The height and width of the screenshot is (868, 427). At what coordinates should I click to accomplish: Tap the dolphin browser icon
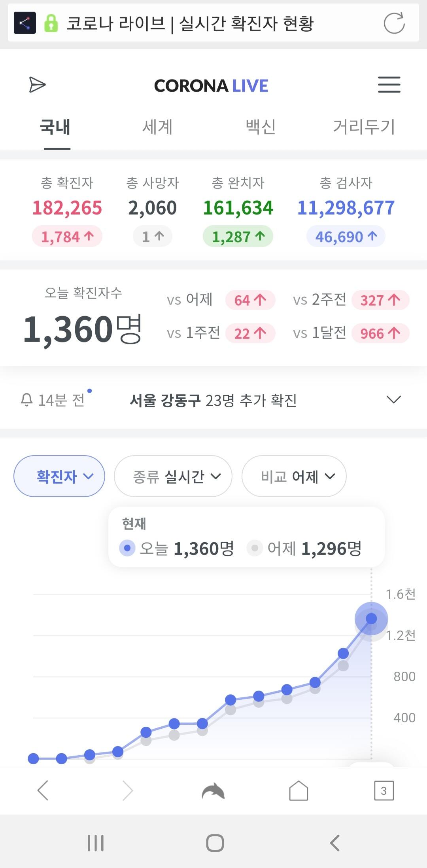pyautogui.click(x=213, y=791)
